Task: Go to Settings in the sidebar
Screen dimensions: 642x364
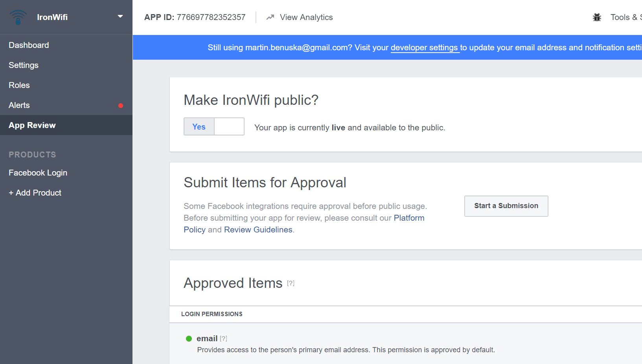Action: pyautogui.click(x=66, y=65)
